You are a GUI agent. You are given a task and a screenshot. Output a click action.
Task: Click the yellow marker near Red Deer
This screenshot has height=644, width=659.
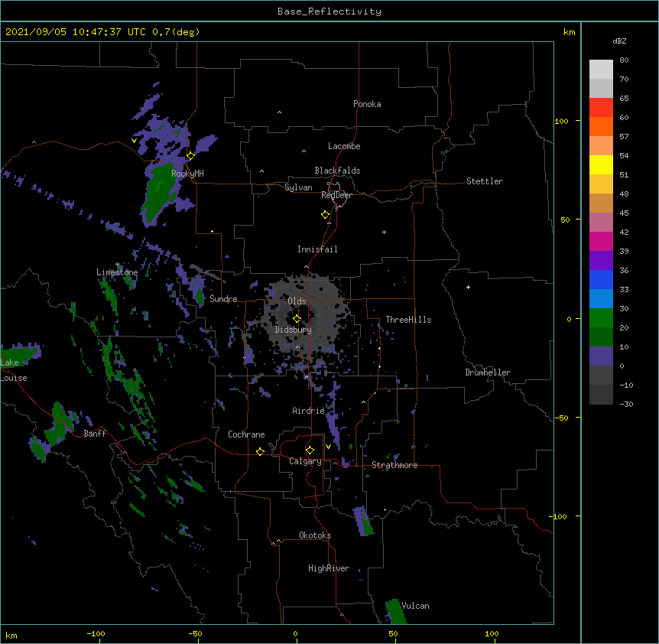325,215
